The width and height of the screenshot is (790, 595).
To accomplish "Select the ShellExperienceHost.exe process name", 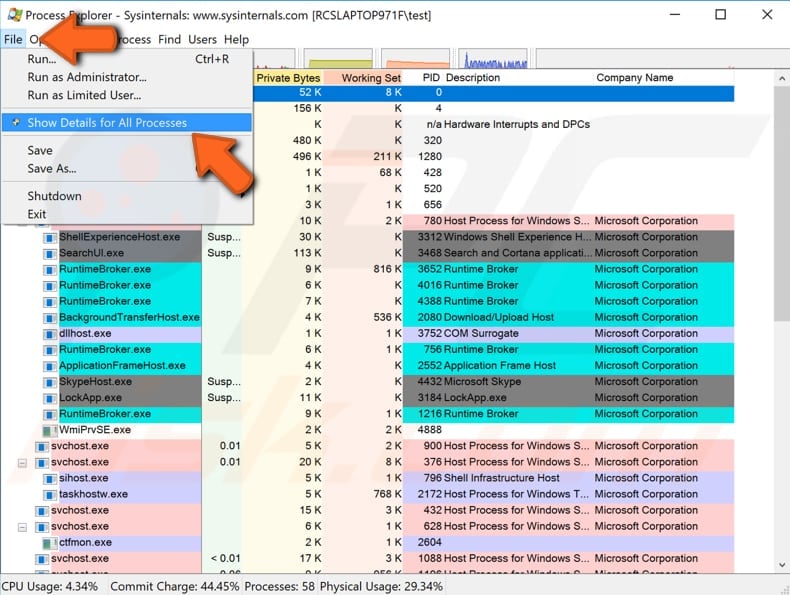I will [x=119, y=237].
